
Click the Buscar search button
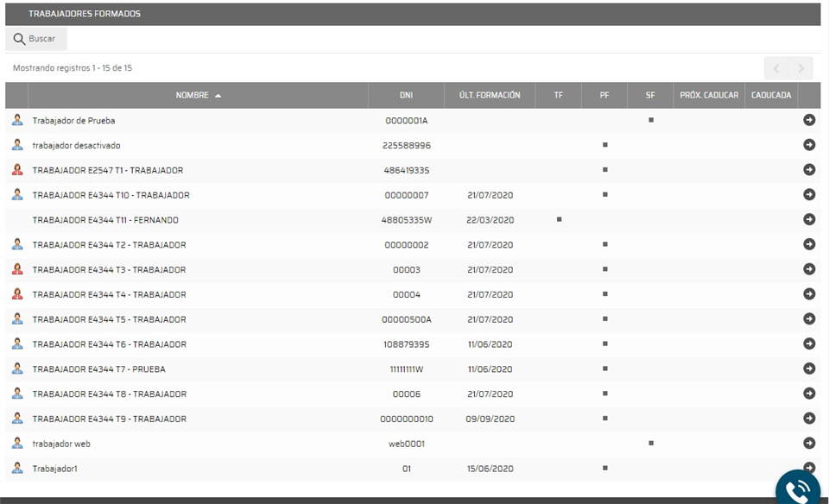point(35,39)
